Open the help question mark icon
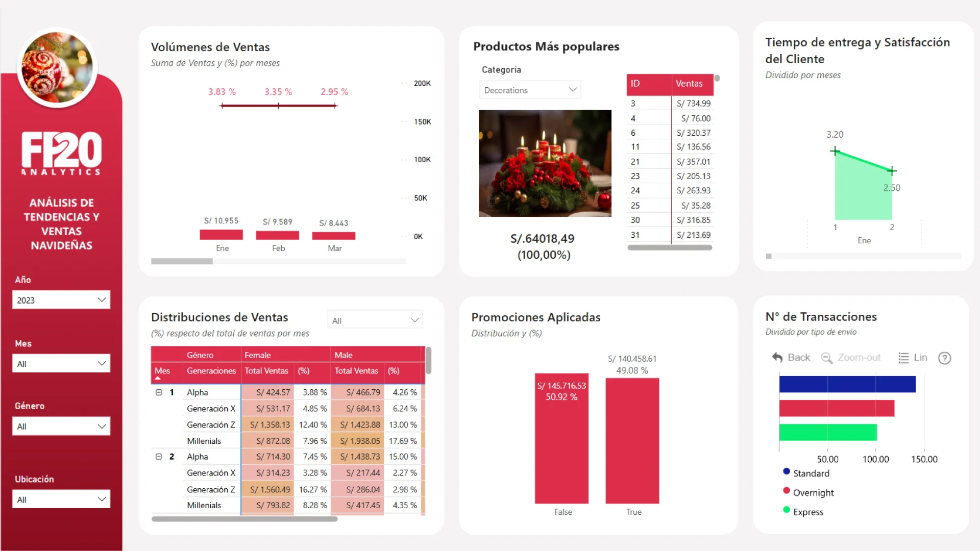 pos(945,358)
